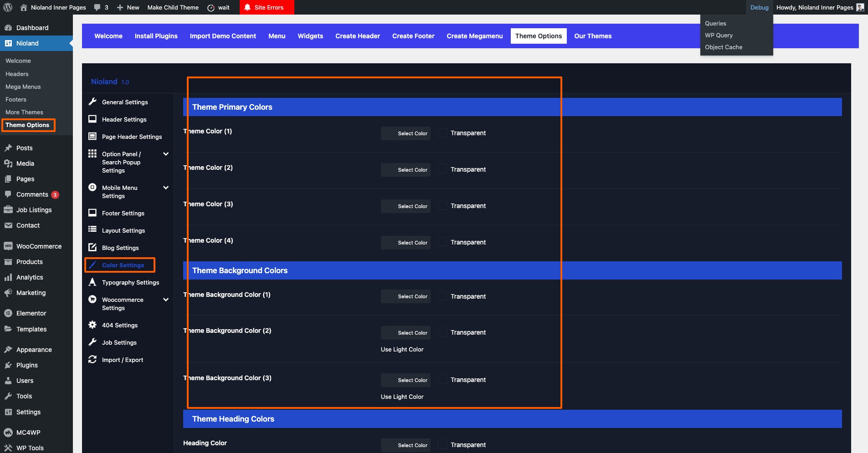Open Select Color for Theme Color (2)
Image resolution: width=868 pixels, height=453 pixels.
coord(406,170)
